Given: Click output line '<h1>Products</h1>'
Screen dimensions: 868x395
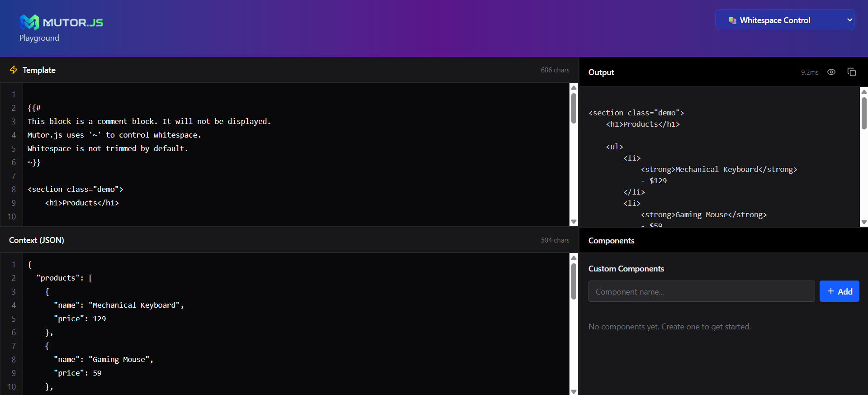Looking at the screenshot, I should click(x=643, y=124).
